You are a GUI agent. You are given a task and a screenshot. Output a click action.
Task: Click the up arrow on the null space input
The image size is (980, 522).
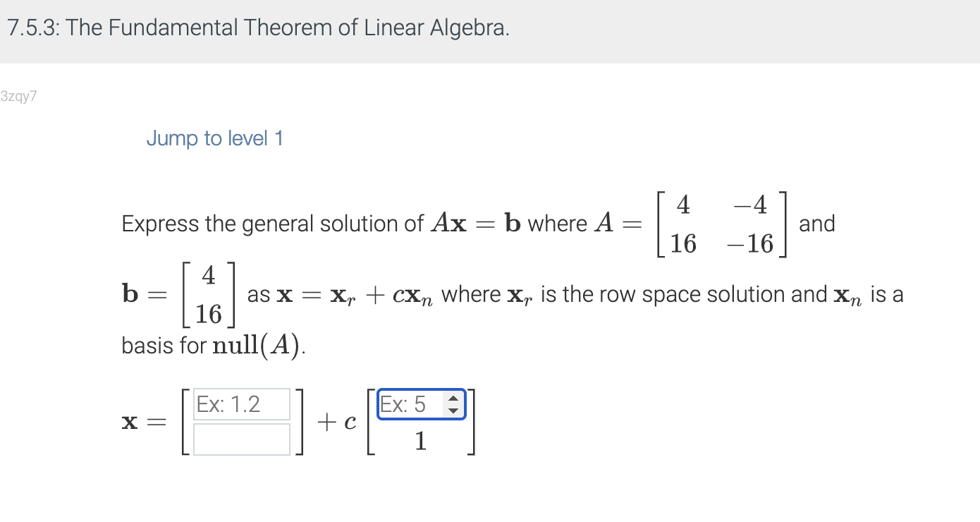[x=452, y=399]
